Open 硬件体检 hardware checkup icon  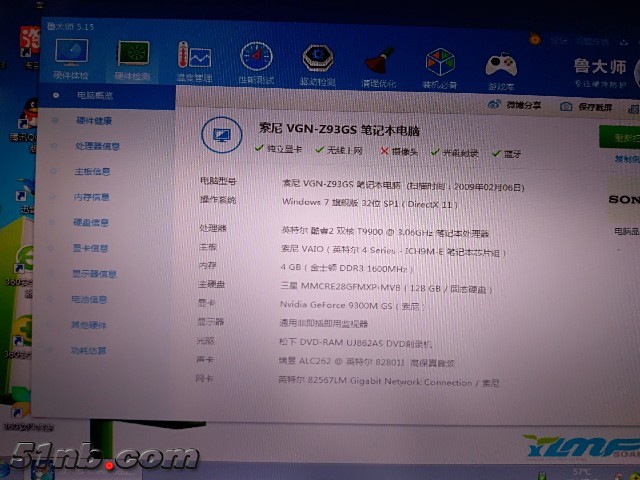pyautogui.click(x=71, y=60)
